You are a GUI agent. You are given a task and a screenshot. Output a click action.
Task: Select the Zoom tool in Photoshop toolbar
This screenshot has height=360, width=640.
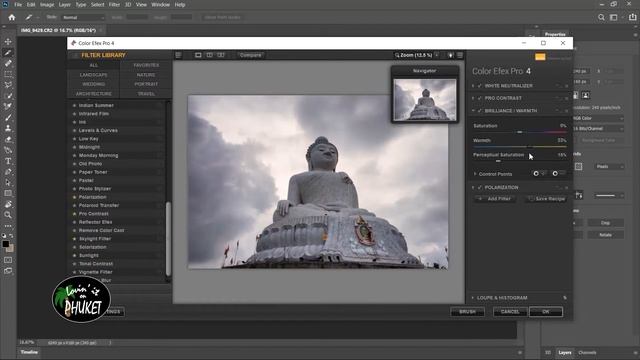tap(8, 215)
